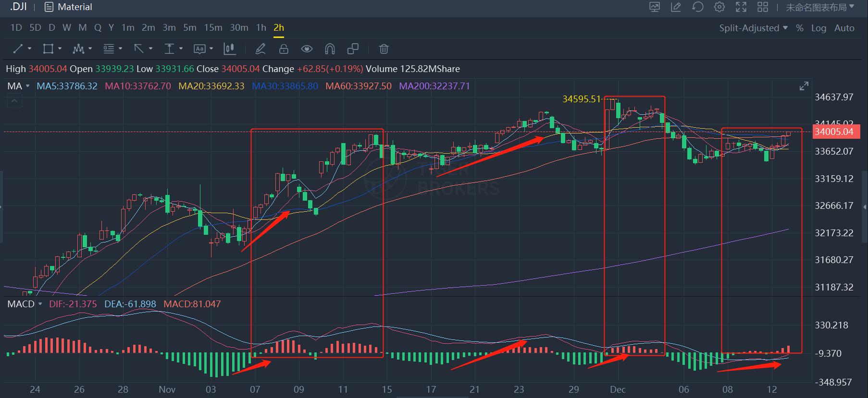
Task: Expand the line tool options arrow
Action: [29, 48]
